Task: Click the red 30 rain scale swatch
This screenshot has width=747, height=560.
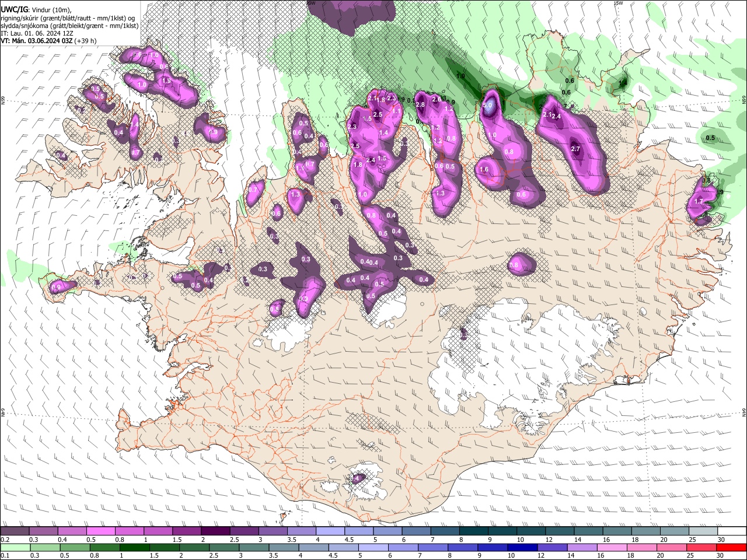Action: (x=732, y=548)
